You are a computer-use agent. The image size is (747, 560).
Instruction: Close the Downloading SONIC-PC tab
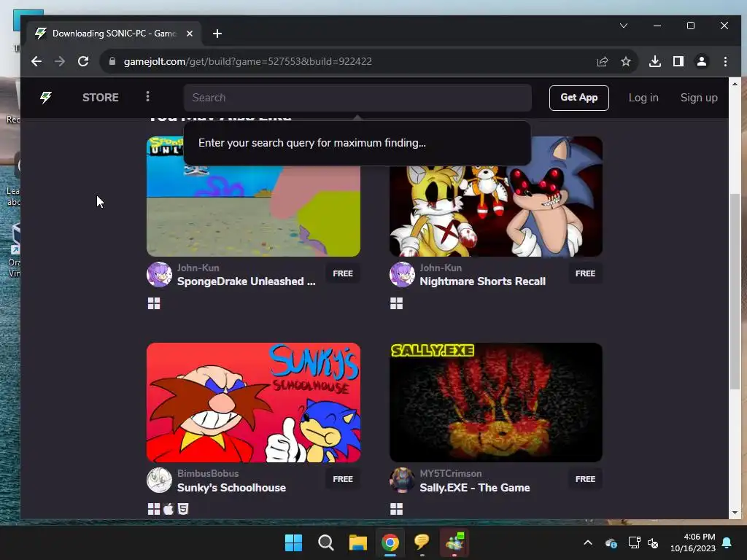[x=190, y=34]
